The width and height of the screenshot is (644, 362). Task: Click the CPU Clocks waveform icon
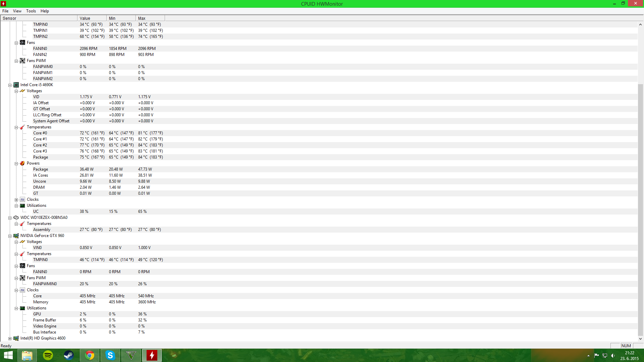pyautogui.click(x=22, y=199)
